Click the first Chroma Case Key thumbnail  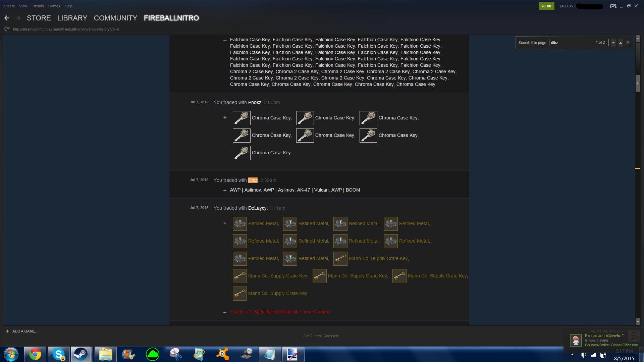tap(241, 118)
